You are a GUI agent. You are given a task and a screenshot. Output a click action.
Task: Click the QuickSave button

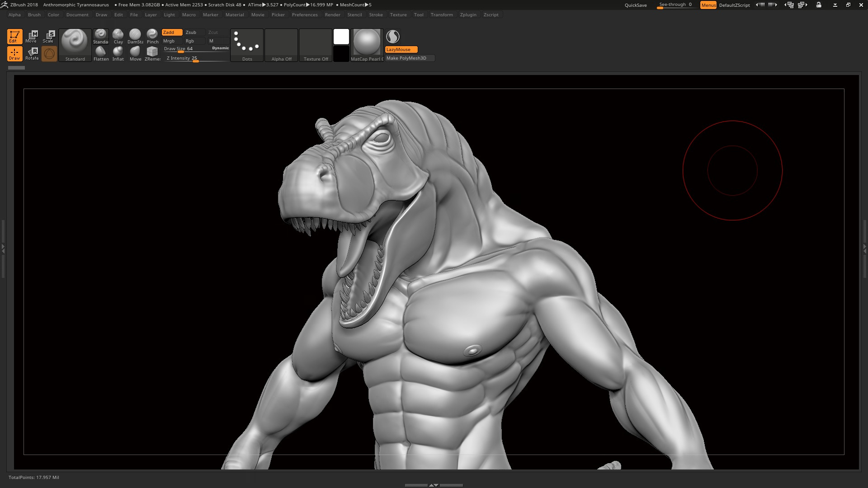point(636,5)
